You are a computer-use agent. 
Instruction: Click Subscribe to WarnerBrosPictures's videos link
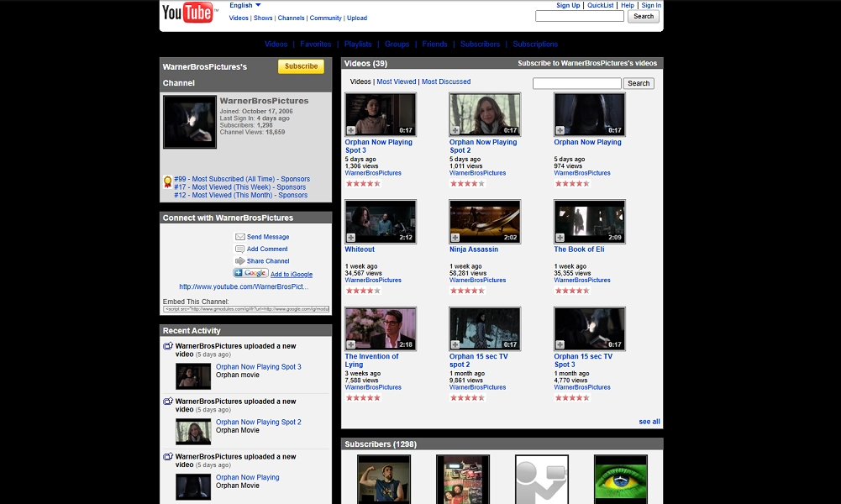click(587, 63)
